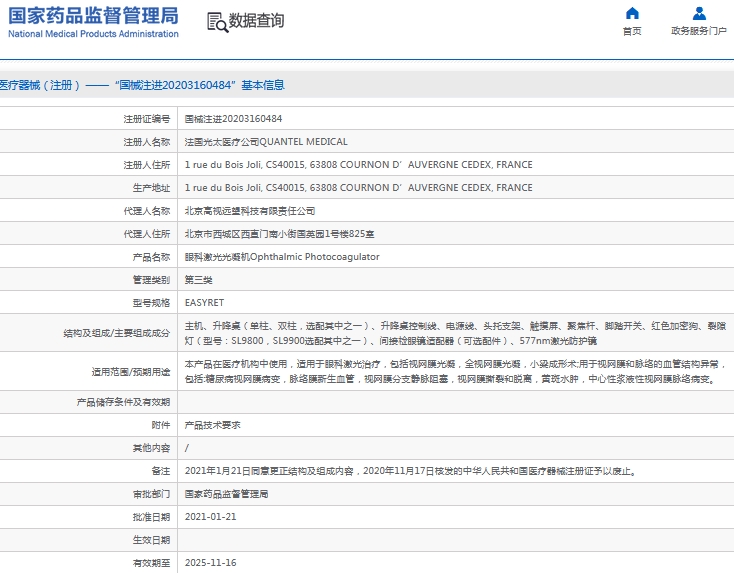734x573 pixels.
Task: Click the 首页 text label
Action: 632,31
